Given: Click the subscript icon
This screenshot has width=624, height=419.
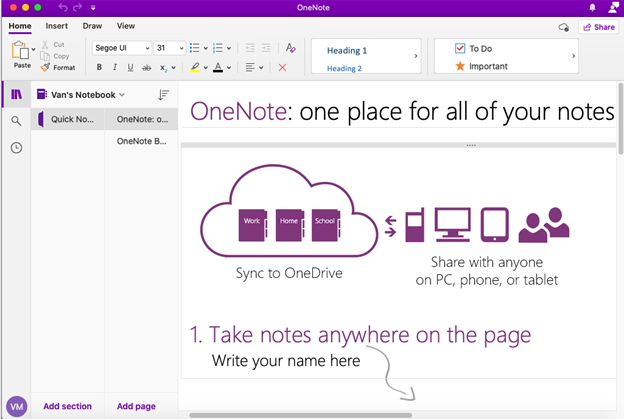Looking at the screenshot, I should (x=164, y=68).
